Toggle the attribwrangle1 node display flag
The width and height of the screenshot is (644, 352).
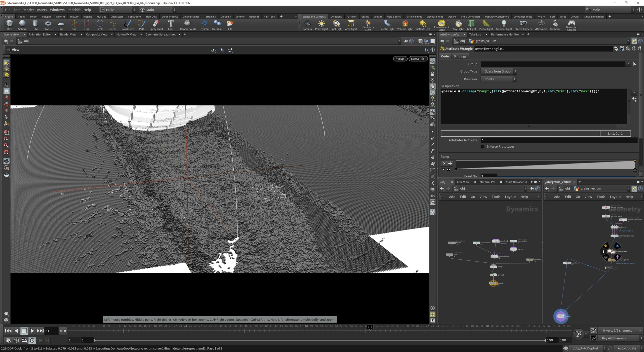pos(617,246)
